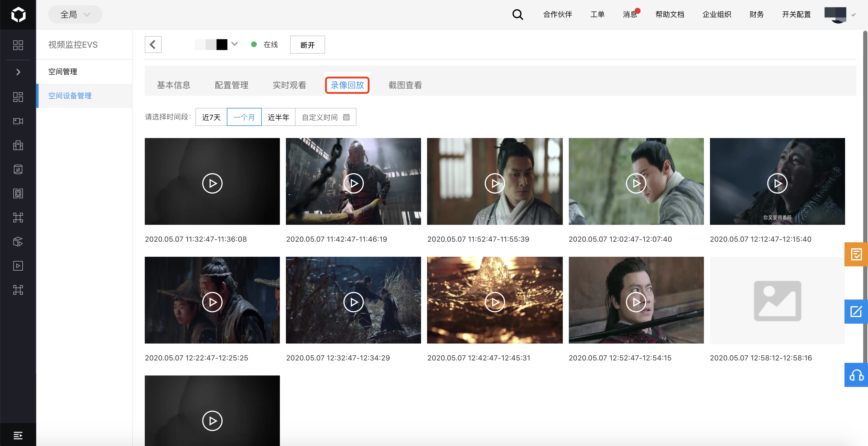Open 企业组织 in top bar
Image resolution: width=868 pixels, height=446 pixels.
tap(716, 14)
